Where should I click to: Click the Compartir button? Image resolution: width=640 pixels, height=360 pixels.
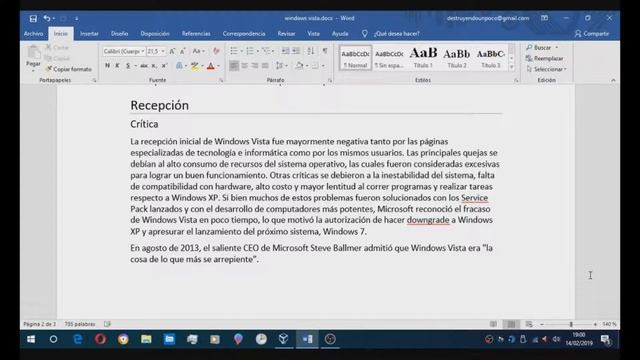pyautogui.click(x=592, y=34)
